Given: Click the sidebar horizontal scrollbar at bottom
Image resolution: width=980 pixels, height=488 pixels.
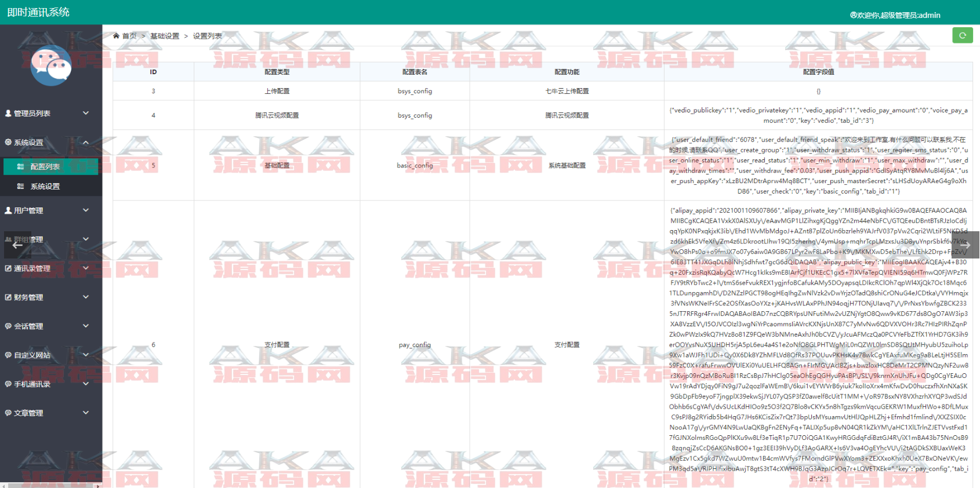Looking at the screenshot, I should click(51, 485).
